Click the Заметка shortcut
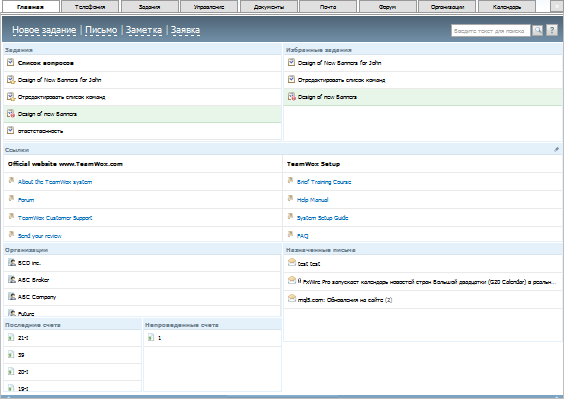The height and width of the screenshot is (399, 564). pyautogui.click(x=144, y=30)
